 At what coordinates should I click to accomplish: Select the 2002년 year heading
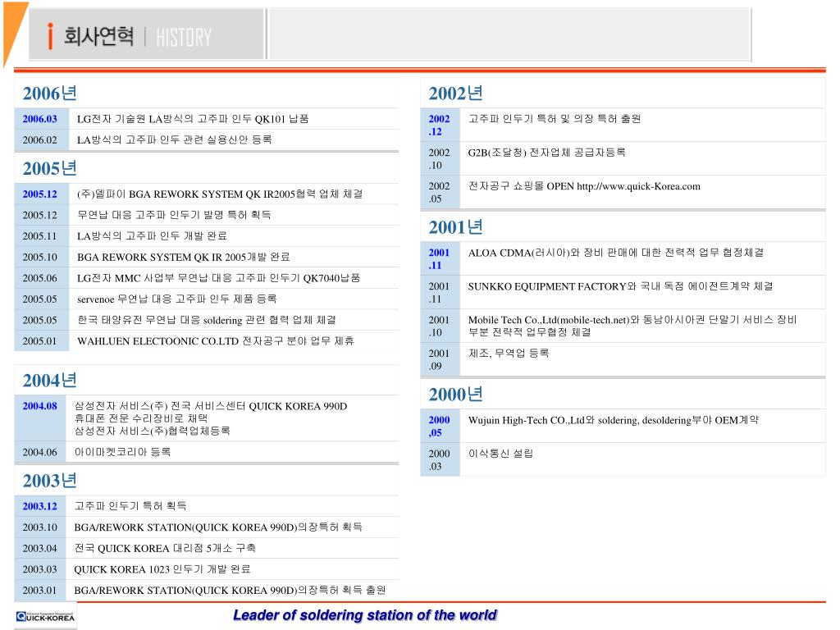pyautogui.click(x=455, y=94)
